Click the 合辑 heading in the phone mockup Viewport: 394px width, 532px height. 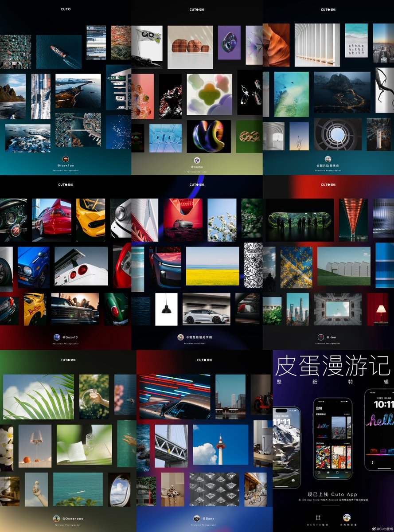coord(319,408)
